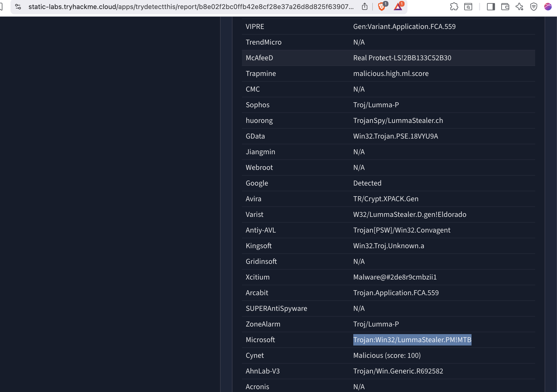Viewport: 557px width, 392px height.
Task: Click the Varist LummaStealer Eldorado detection
Action: (410, 214)
